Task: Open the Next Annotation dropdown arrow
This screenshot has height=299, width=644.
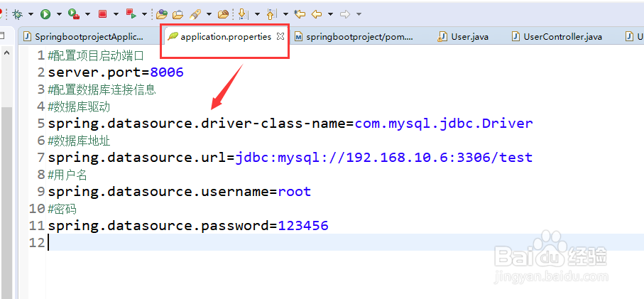Action: click(x=257, y=14)
